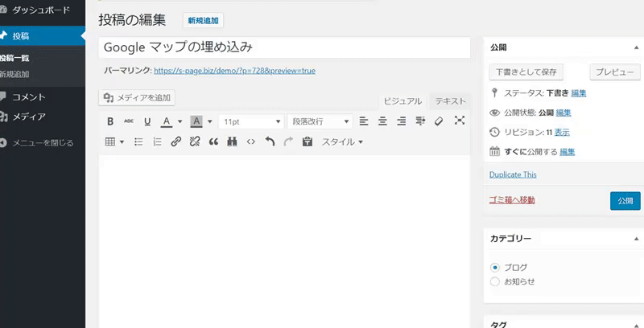Apply underline formatting

pyautogui.click(x=147, y=121)
